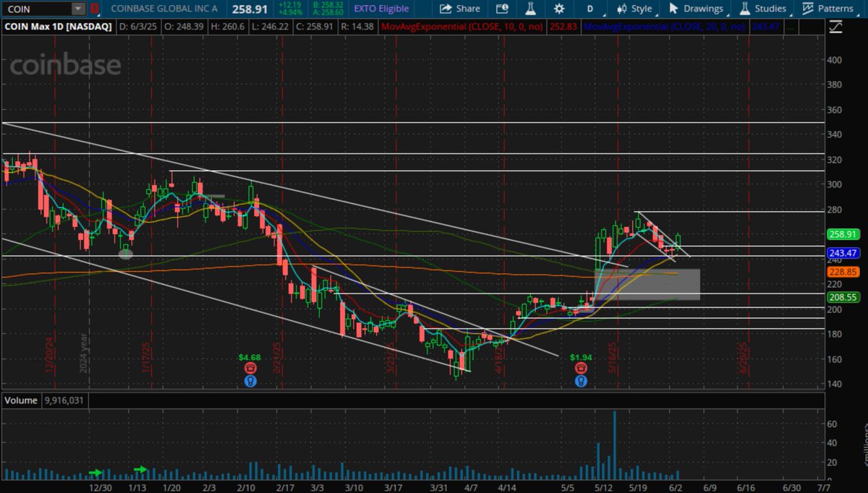Click the green 258.91 price bubble on axis
Image resolution: width=868 pixels, height=493 pixels.
coord(843,234)
